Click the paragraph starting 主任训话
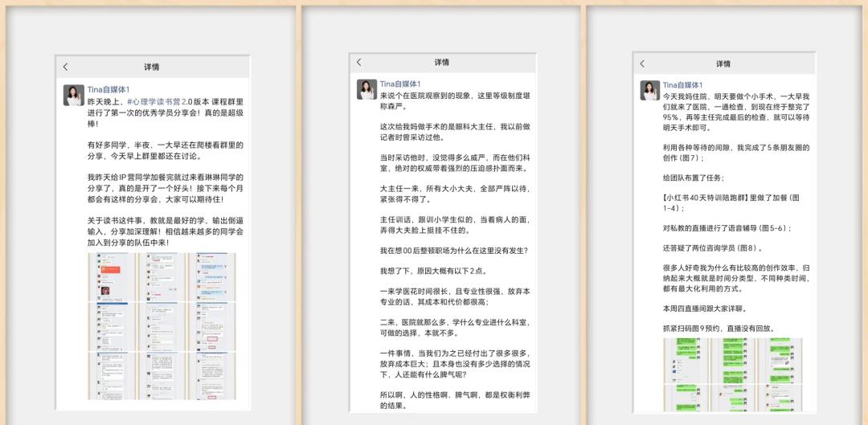The height and width of the screenshot is (425, 868). tap(456, 225)
